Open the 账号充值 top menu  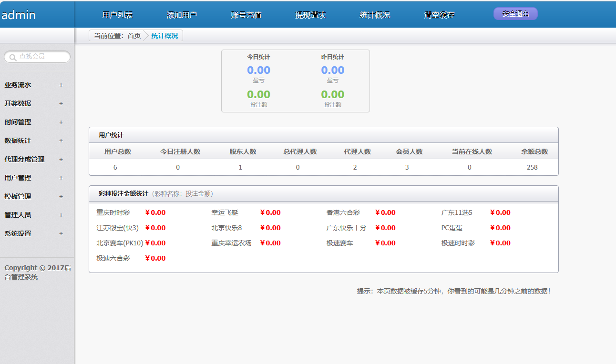(x=246, y=15)
